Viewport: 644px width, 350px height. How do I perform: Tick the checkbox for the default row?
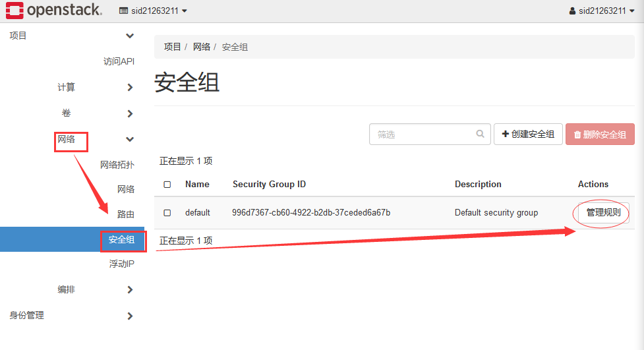167,213
